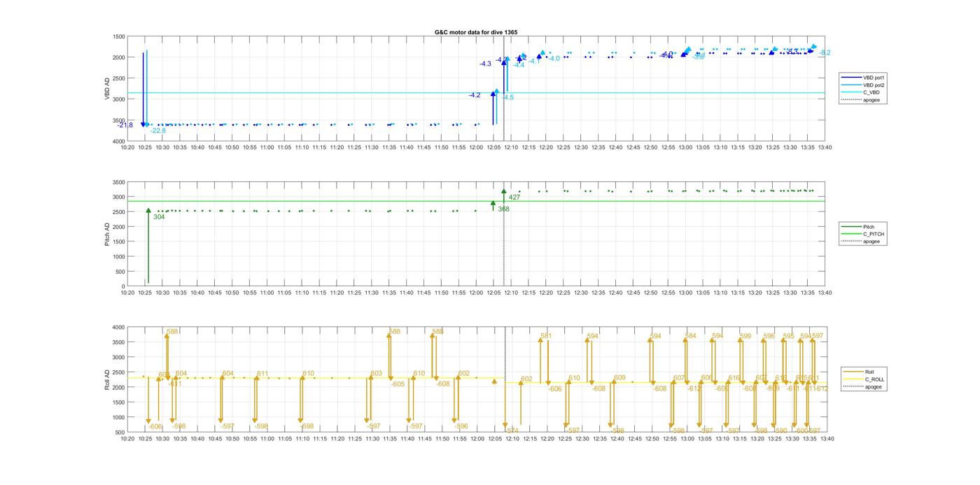Click the '590' roll data label
Viewport: 980px width, 485px height.
pos(782,430)
